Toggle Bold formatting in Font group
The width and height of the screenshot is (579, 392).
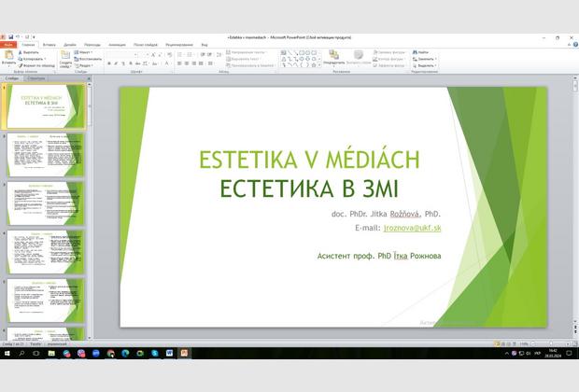pyautogui.click(x=108, y=63)
